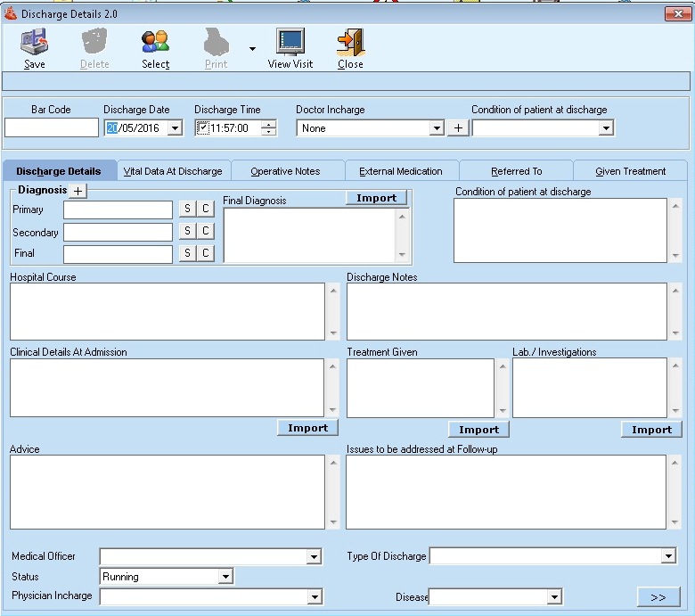Click C button for Final diagnosis
695x616 pixels.
coord(205,253)
